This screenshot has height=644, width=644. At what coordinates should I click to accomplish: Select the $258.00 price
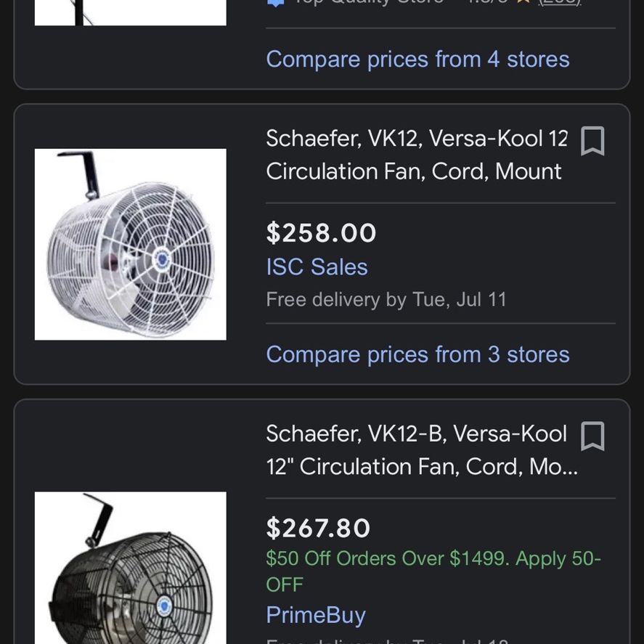point(321,233)
